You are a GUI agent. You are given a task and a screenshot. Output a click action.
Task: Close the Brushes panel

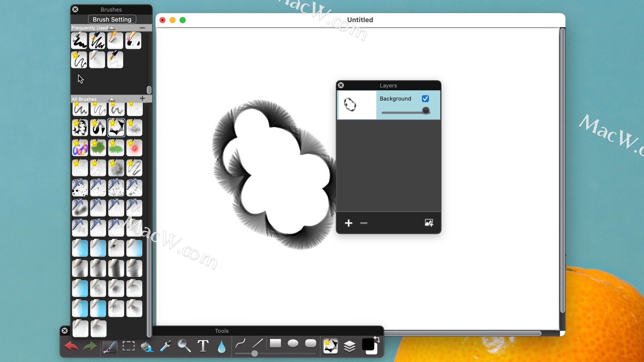[x=75, y=9]
